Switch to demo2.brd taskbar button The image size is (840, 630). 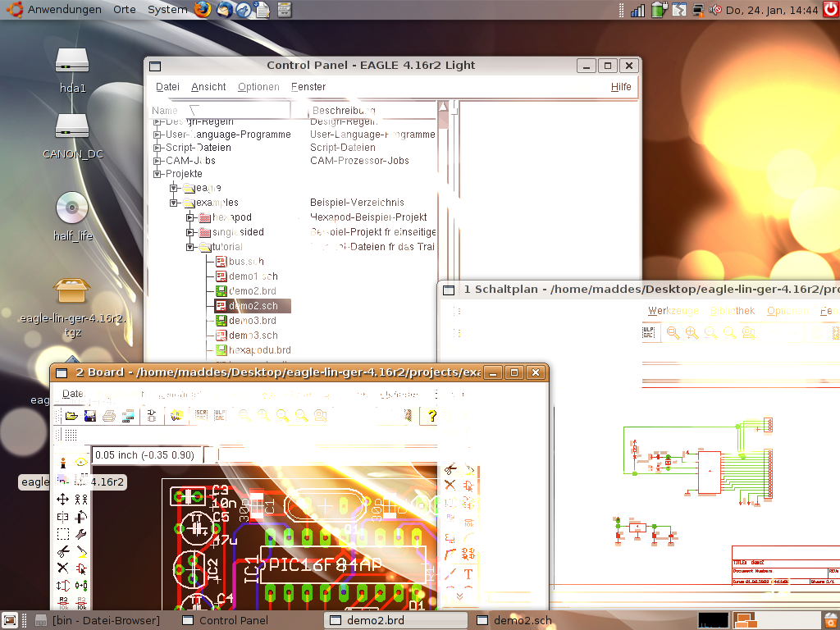tap(395, 620)
